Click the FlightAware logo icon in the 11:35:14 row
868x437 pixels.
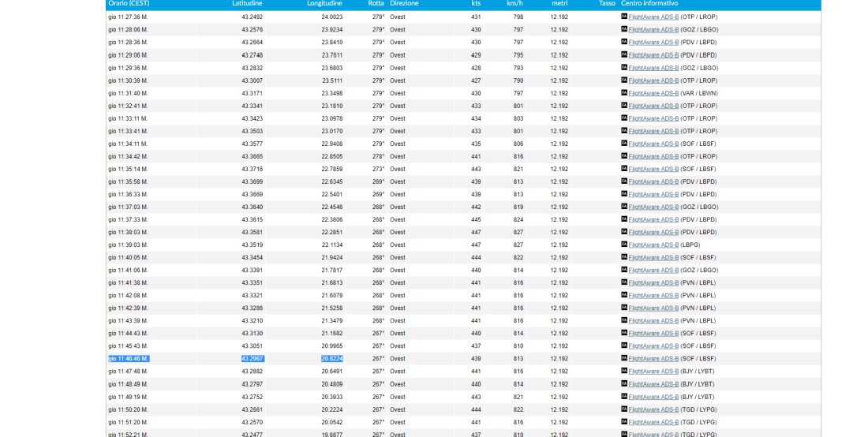(624, 169)
